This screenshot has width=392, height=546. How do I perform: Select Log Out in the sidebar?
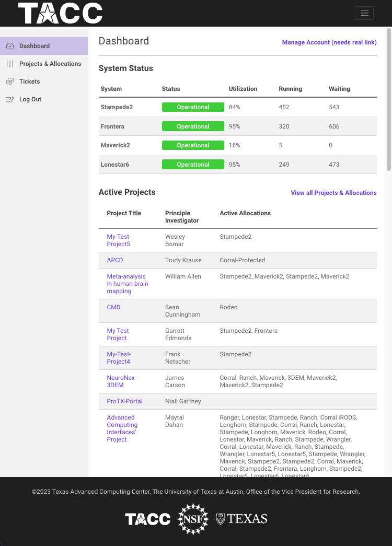pyautogui.click(x=44, y=99)
